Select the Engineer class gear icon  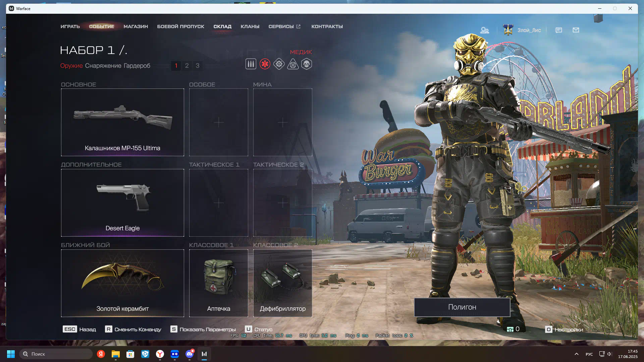pos(279,64)
